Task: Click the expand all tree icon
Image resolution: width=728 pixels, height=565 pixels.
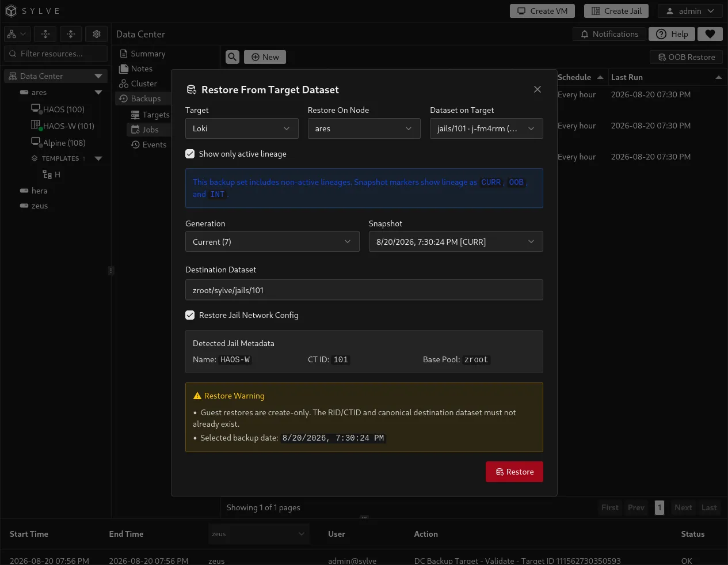Action: pyautogui.click(x=45, y=34)
